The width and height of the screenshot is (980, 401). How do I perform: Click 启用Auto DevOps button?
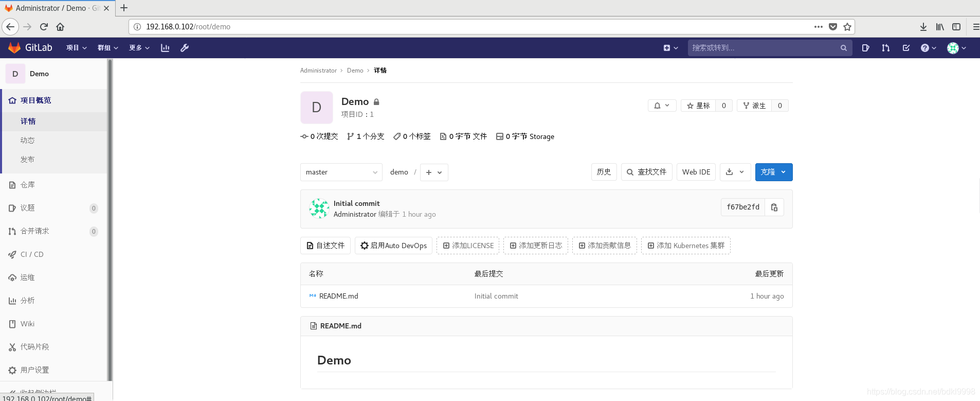(394, 246)
